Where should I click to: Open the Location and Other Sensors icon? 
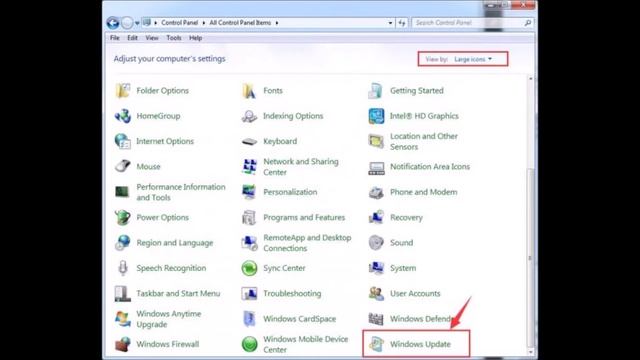(376, 141)
